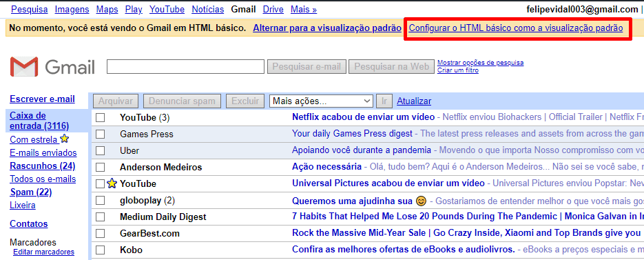Image resolution: width=644 pixels, height=260 pixels.
Task: Click Escrever e-mail
Action: 42,99
